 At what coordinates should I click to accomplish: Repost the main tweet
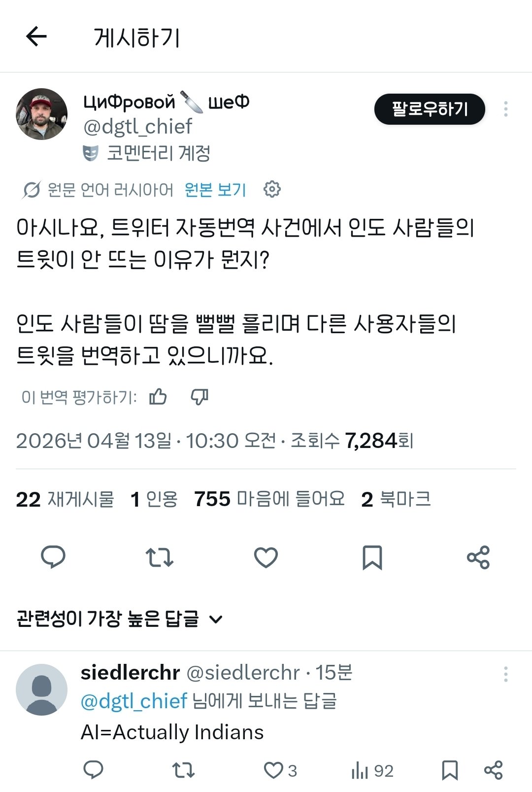[x=159, y=557]
